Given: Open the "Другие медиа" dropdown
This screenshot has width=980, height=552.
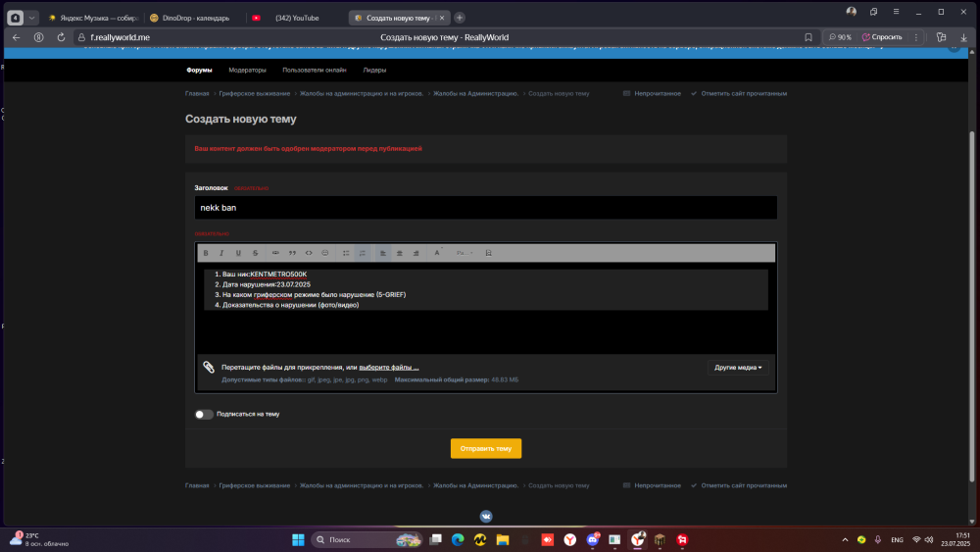Looking at the screenshot, I should click(x=738, y=368).
